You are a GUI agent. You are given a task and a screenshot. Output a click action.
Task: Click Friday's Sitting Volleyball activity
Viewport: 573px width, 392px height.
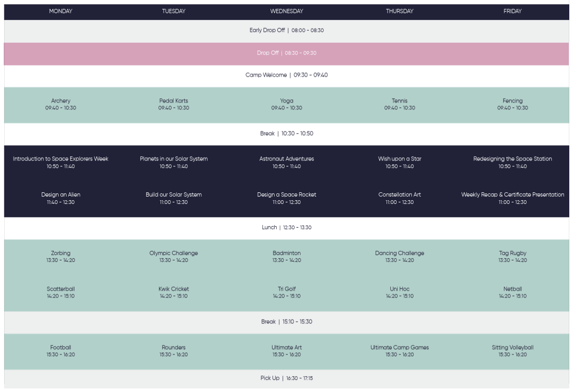(x=512, y=351)
